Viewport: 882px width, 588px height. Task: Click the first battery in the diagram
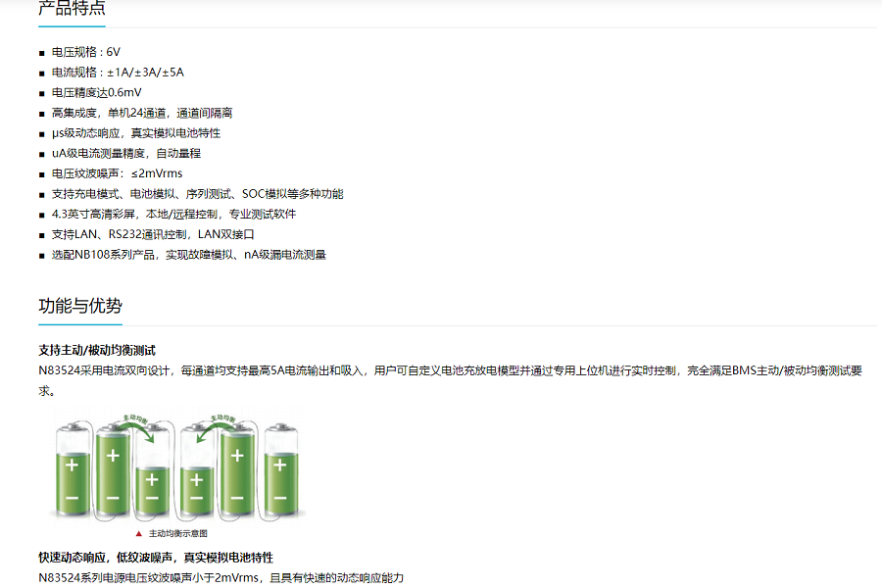[73, 466]
